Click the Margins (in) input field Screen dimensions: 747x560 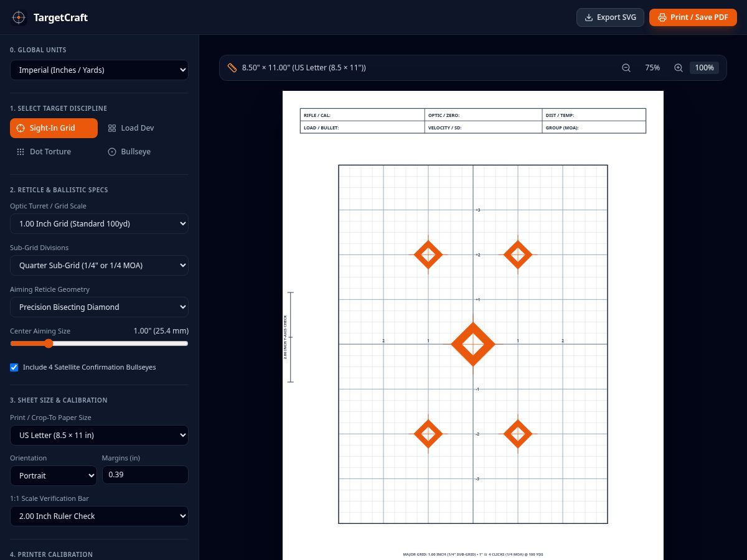145,475
